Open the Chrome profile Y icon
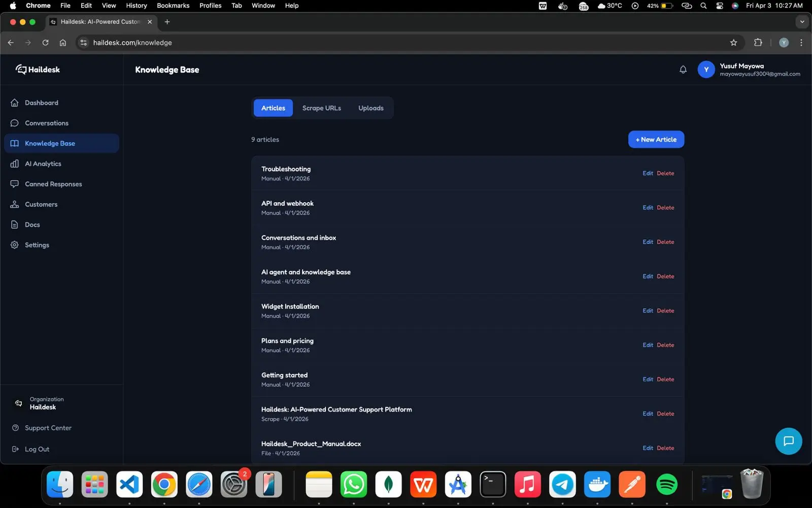This screenshot has height=508, width=812. click(x=784, y=43)
